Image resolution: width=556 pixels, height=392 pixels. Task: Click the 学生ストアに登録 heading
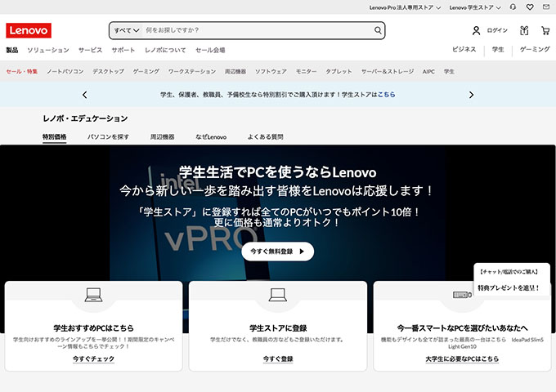pyautogui.click(x=278, y=328)
